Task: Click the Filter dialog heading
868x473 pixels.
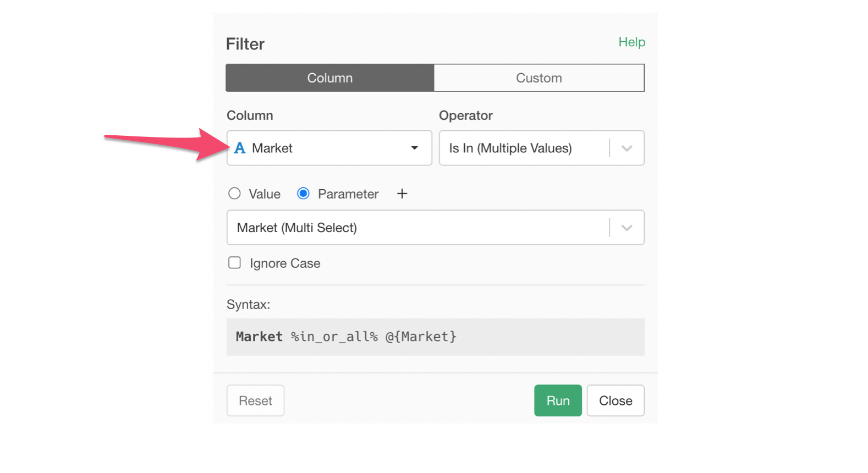Action: click(x=245, y=44)
